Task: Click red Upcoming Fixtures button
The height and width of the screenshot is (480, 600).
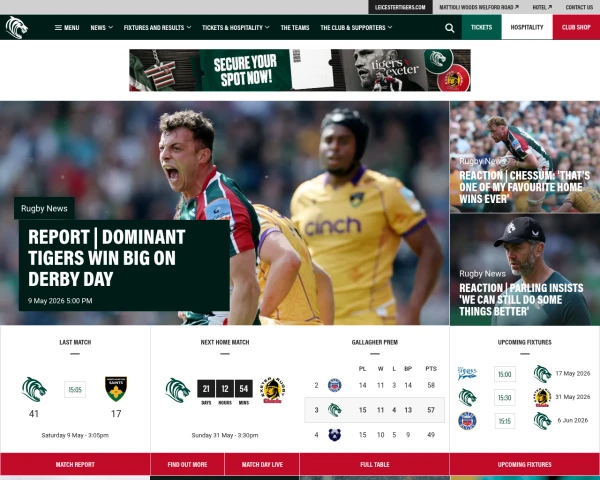Action: click(525, 464)
